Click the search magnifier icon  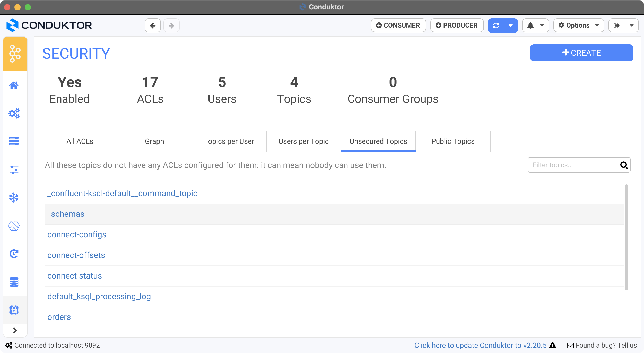click(624, 165)
